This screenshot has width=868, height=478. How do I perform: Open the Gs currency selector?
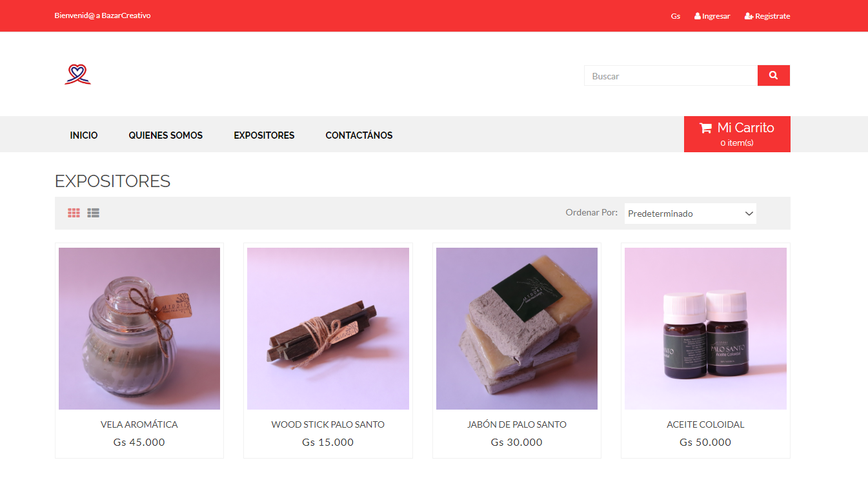[676, 16]
